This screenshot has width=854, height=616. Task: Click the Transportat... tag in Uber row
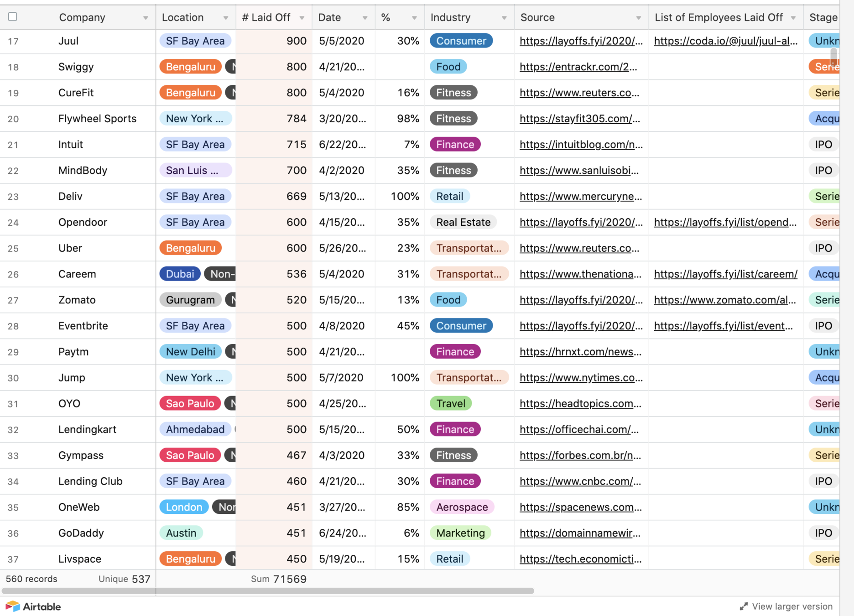(469, 248)
